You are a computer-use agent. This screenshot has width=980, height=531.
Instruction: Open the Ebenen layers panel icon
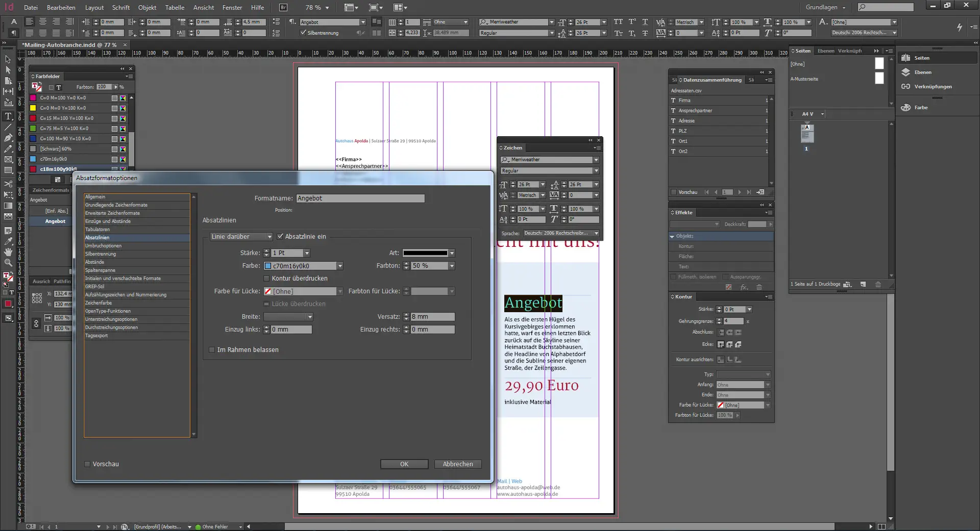[906, 72]
